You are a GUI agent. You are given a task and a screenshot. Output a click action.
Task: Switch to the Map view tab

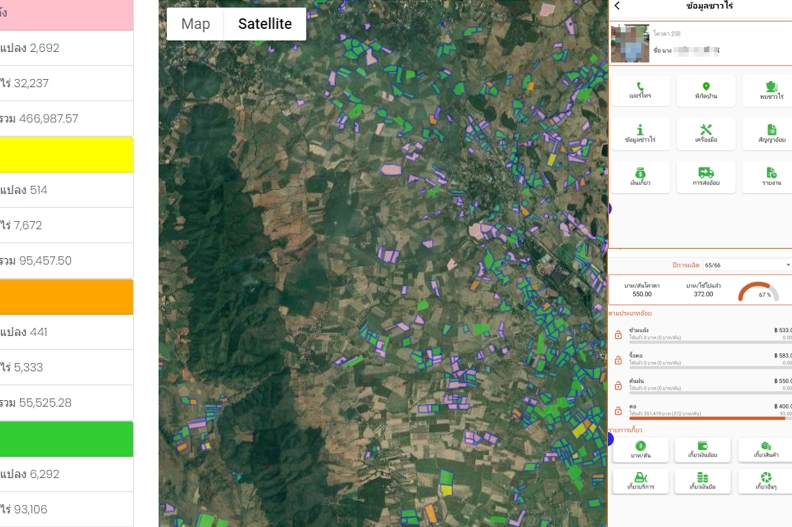point(195,24)
